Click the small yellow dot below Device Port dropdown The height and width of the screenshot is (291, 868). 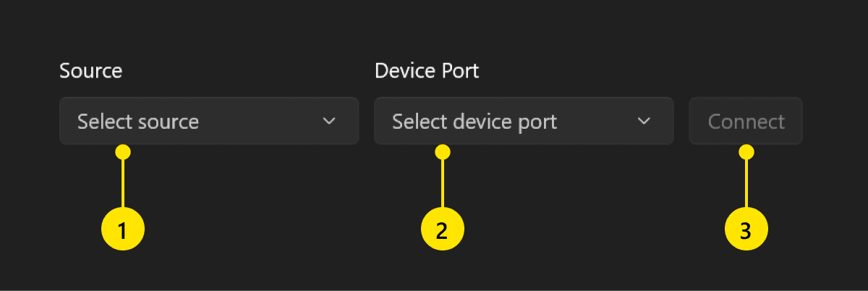(x=443, y=152)
